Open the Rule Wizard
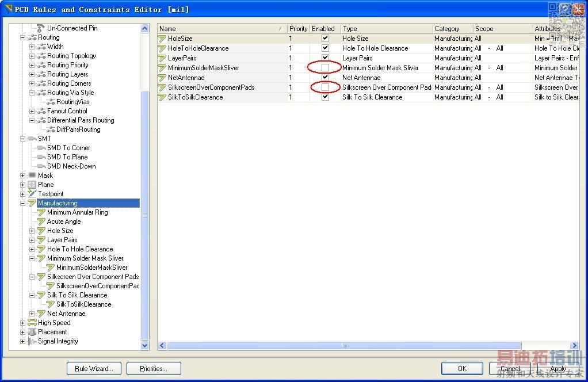This screenshot has height=382, width=588. [x=94, y=369]
